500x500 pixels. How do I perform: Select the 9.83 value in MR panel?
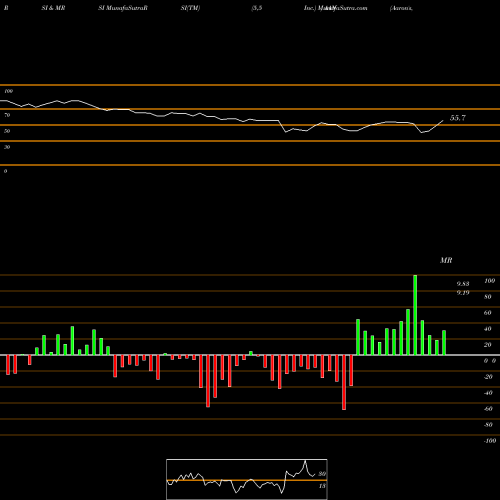click(463, 284)
